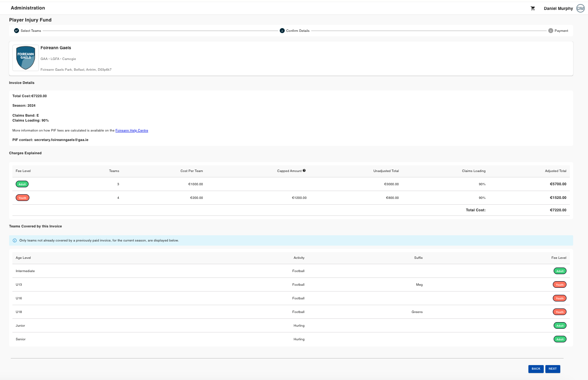This screenshot has height=380, width=588.
Task: Click the Fee Level column header in Charges
Action: [x=23, y=171]
